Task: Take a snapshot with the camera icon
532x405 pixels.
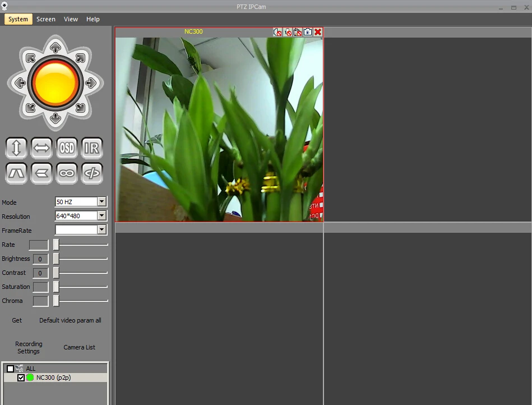Action: click(308, 32)
